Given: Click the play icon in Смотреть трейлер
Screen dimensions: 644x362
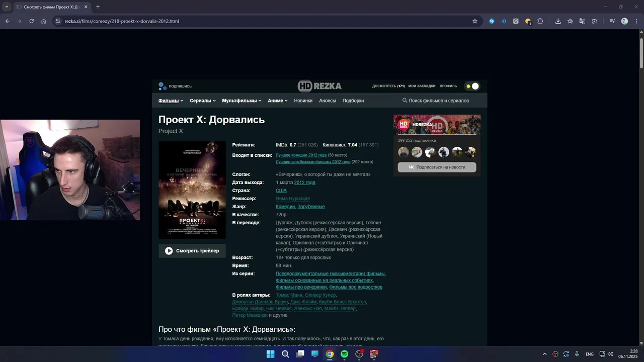Looking at the screenshot, I should pyautogui.click(x=169, y=251).
